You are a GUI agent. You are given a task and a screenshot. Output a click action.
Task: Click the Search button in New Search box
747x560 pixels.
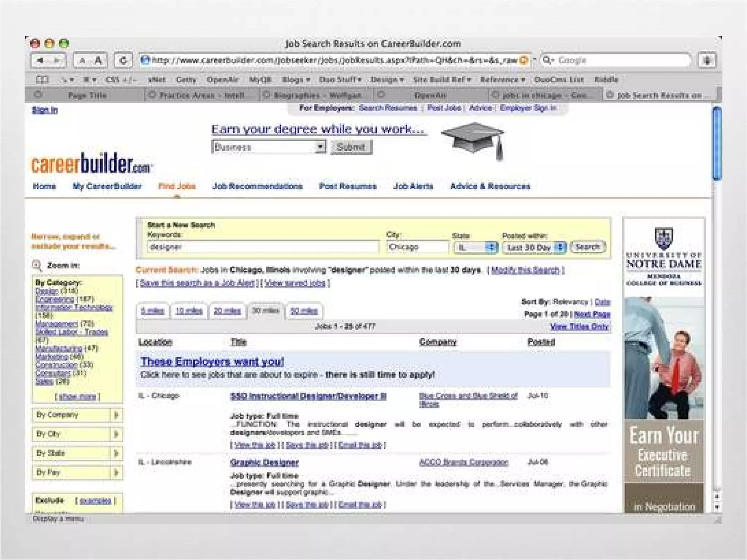coord(587,247)
